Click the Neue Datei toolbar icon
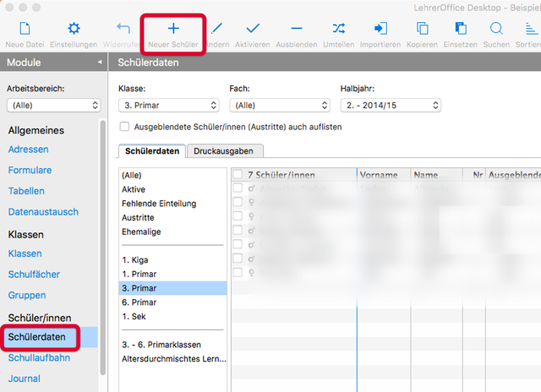 (25, 30)
